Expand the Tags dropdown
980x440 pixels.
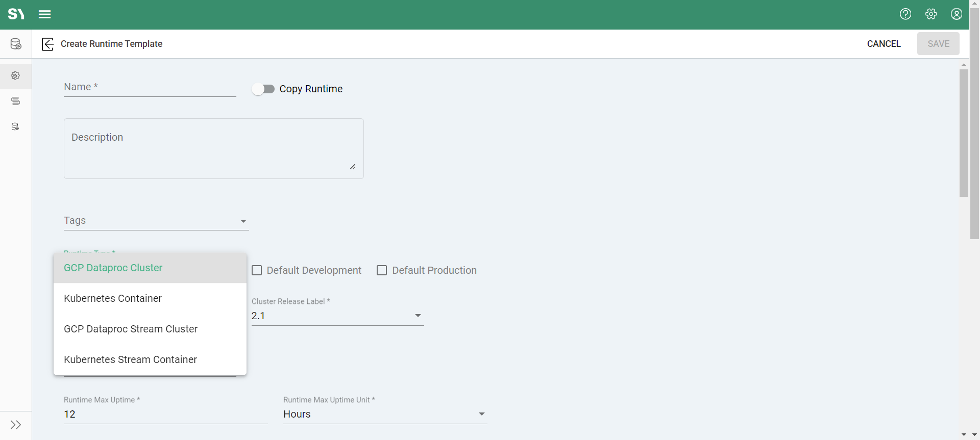[x=243, y=221]
